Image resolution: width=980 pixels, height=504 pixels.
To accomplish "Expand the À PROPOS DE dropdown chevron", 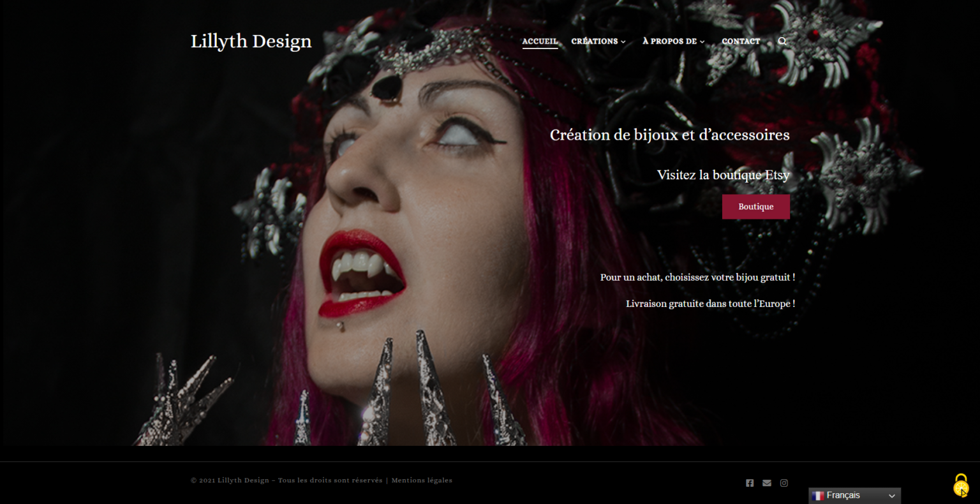I will pos(702,41).
